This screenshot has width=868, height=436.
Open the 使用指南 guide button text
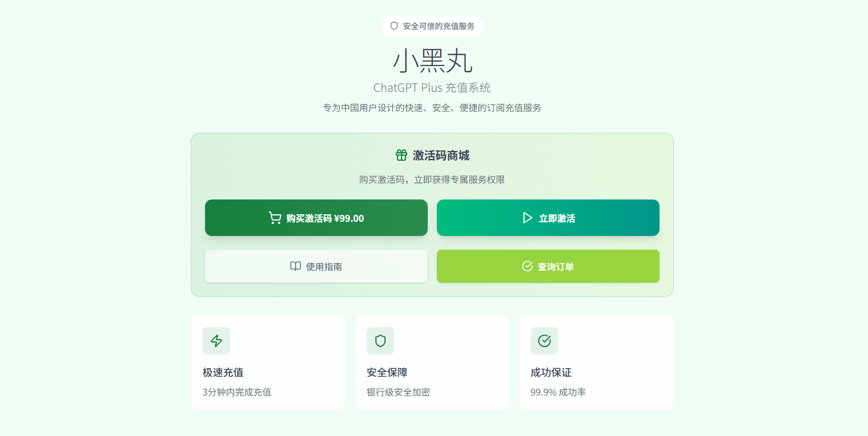point(324,267)
